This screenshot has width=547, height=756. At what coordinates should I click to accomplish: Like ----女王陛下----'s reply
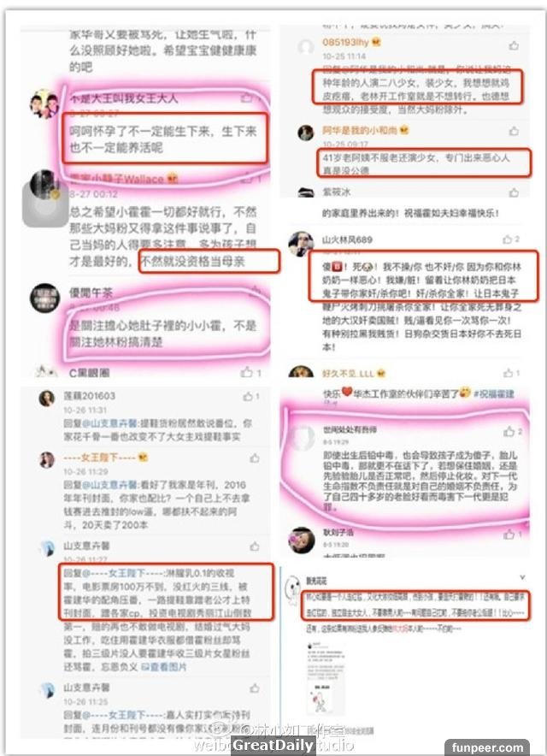point(255,458)
